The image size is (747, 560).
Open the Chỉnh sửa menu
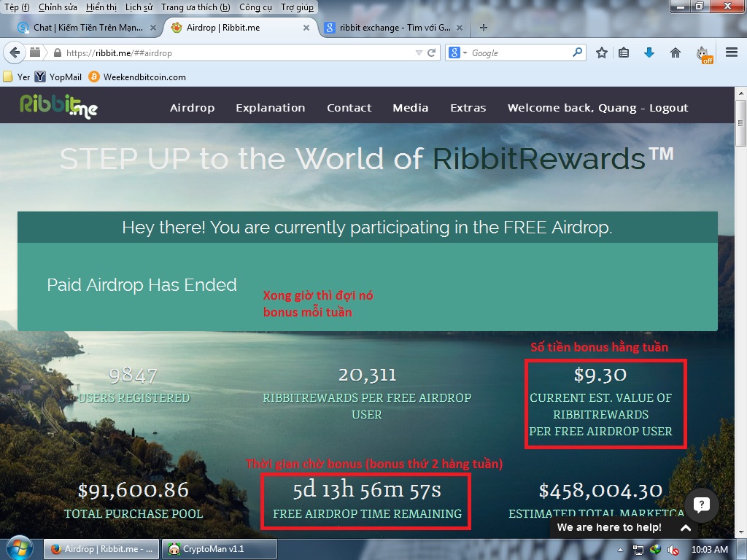(58, 7)
